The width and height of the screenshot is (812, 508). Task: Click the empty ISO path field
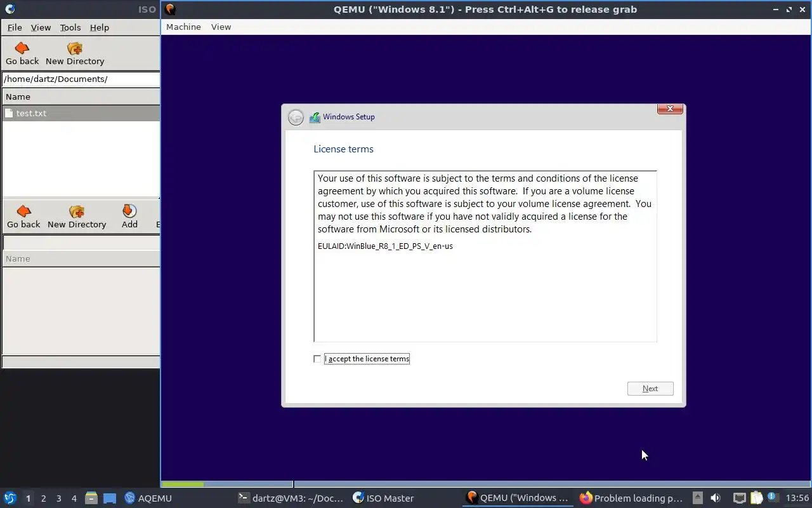[x=81, y=243]
